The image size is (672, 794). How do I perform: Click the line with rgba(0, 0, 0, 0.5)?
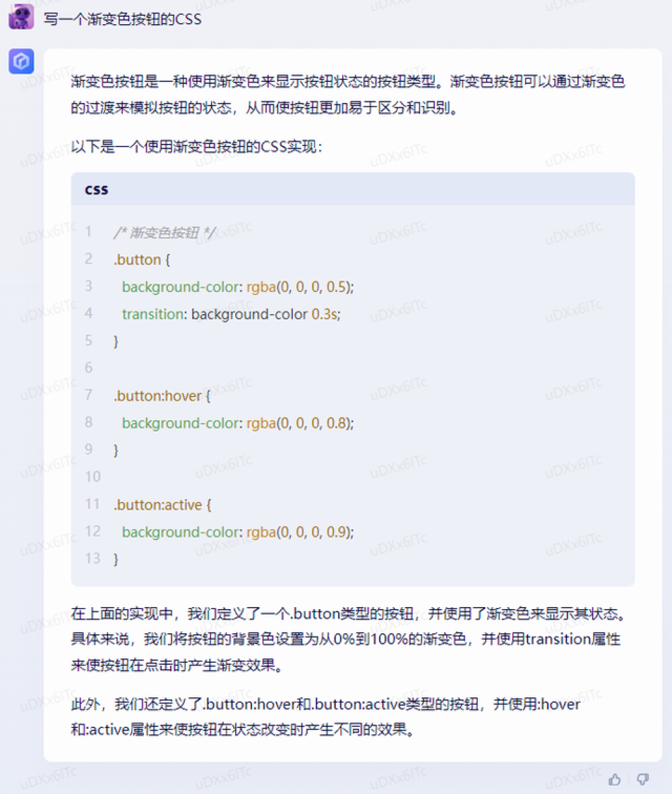click(x=238, y=287)
